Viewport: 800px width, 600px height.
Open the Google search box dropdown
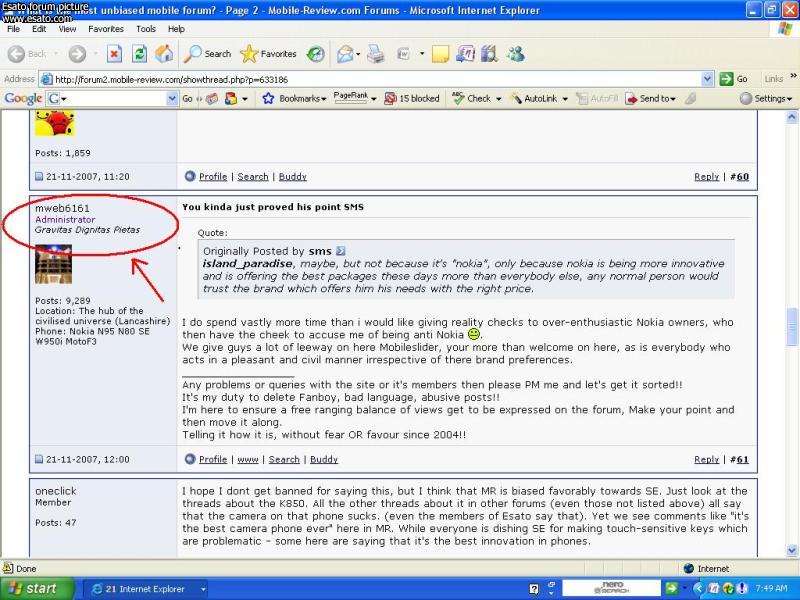[x=172, y=98]
